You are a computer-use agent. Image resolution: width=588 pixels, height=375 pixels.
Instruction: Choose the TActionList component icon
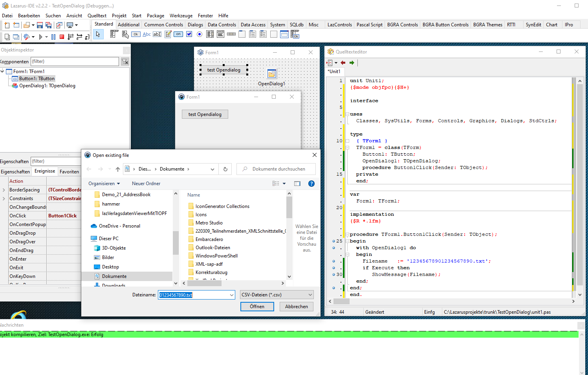coord(295,34)
